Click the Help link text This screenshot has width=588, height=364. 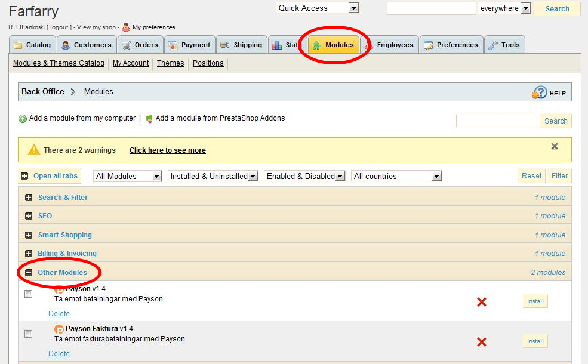click(x=558, y=93)
